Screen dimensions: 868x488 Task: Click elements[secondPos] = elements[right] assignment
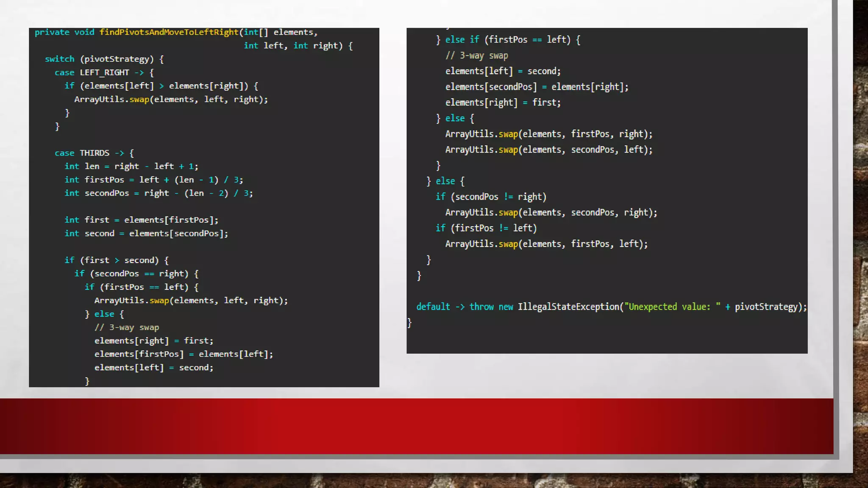[537, 87]
